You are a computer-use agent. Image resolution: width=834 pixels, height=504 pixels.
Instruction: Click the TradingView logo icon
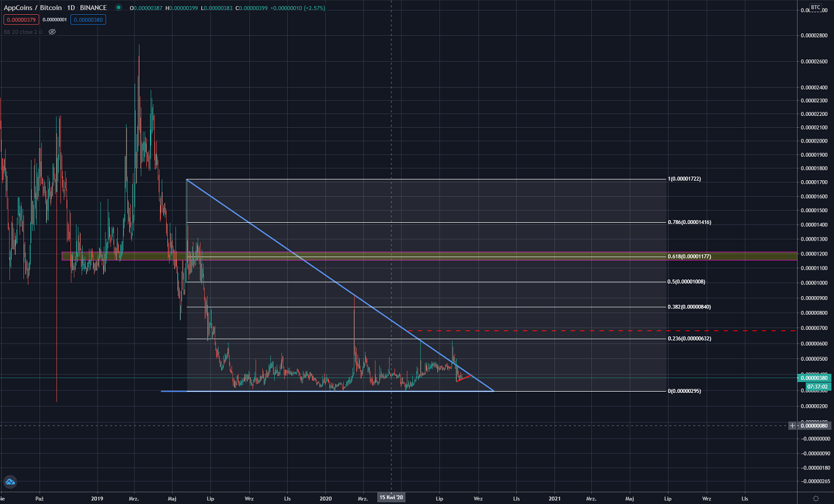click(10, 482)
